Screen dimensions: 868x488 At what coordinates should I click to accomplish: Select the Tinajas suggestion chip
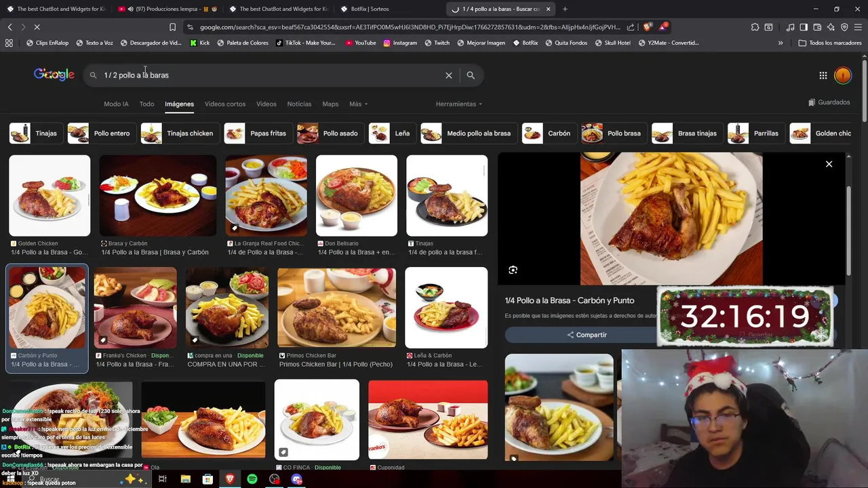click(x=37, y=134)
